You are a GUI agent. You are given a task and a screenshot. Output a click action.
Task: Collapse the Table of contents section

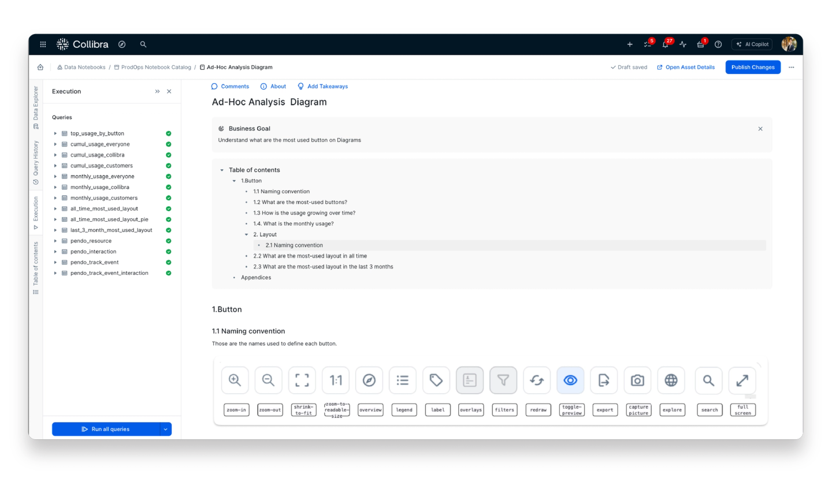click(x=222, y=170)
